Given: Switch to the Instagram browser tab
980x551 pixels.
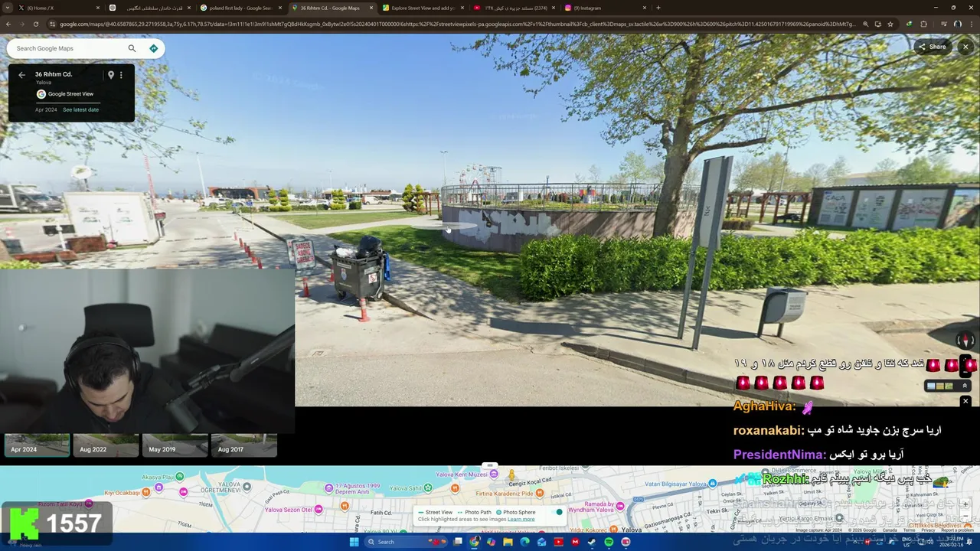Looking at the screenshot, I should click(x=605, y=8).
